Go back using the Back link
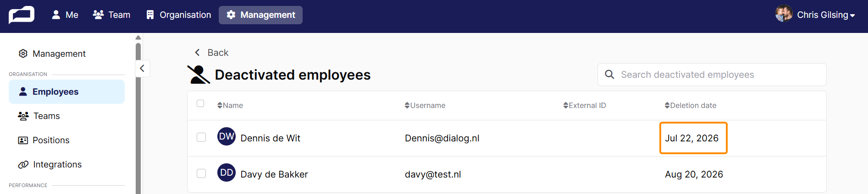Screen dimensions: 868x194 (x=211, y=53)
